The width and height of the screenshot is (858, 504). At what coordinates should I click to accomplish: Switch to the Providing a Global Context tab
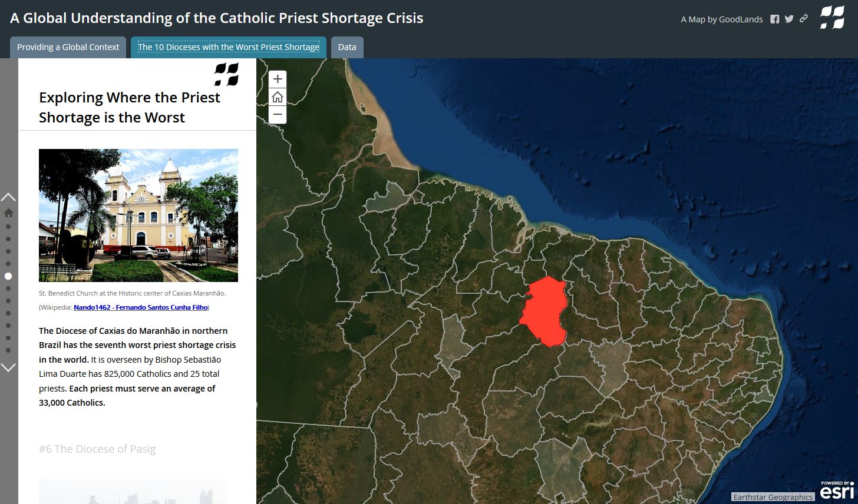click(x=67, y=47)
